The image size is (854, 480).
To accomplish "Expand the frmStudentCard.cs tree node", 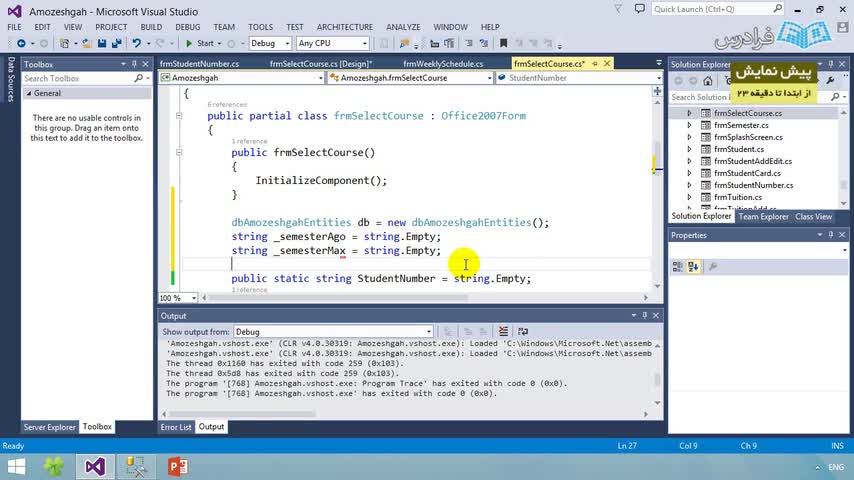I will click(x=689, y=173).
